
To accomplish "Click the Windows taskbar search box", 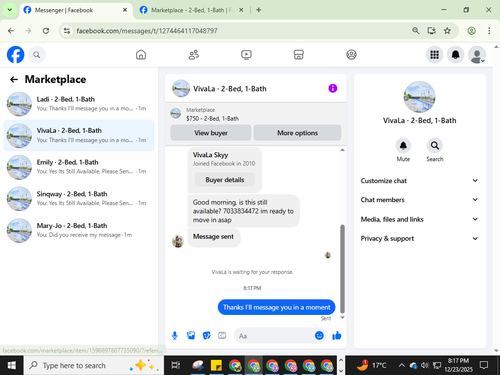I will pyautogui.click(x=93, y=365).
